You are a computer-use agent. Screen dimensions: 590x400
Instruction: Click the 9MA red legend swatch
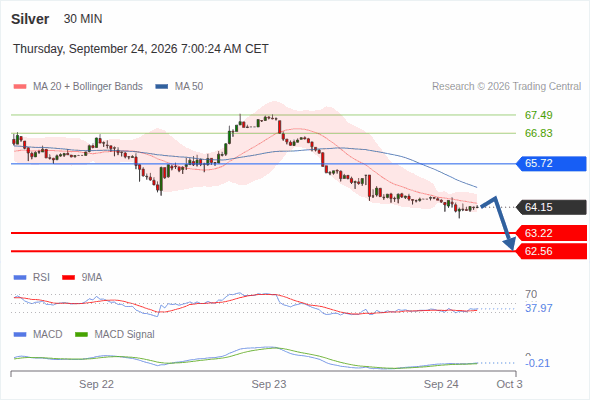point(68,278)
